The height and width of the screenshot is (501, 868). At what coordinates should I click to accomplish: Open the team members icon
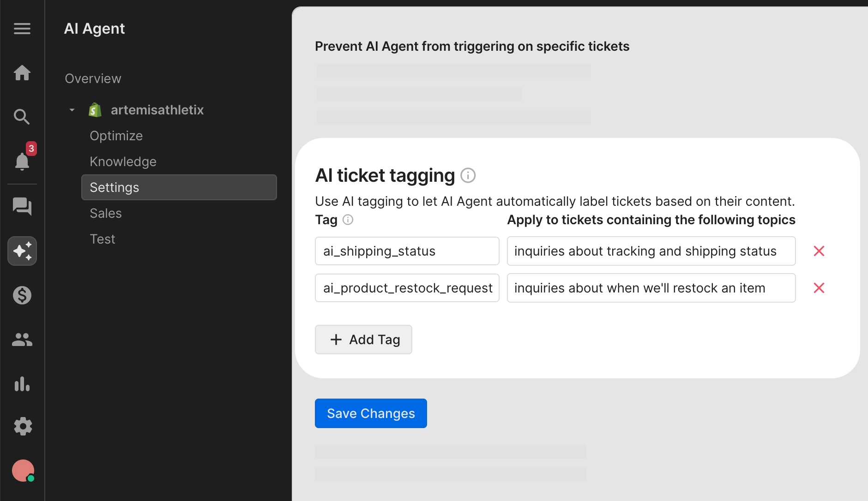(x=22, y=340)
